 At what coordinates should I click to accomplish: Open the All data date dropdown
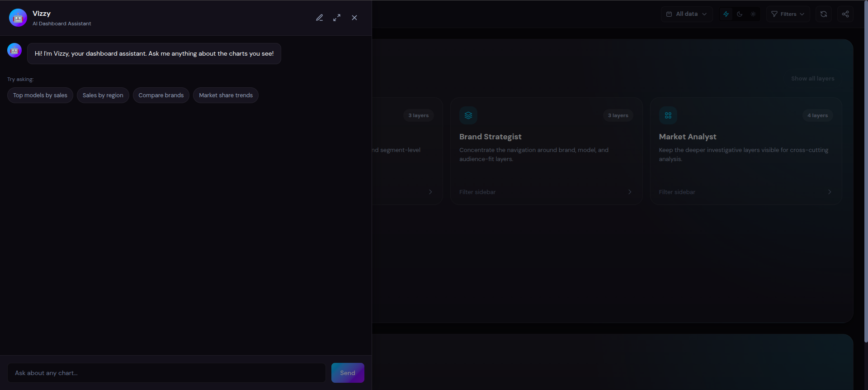coord(686,14)
